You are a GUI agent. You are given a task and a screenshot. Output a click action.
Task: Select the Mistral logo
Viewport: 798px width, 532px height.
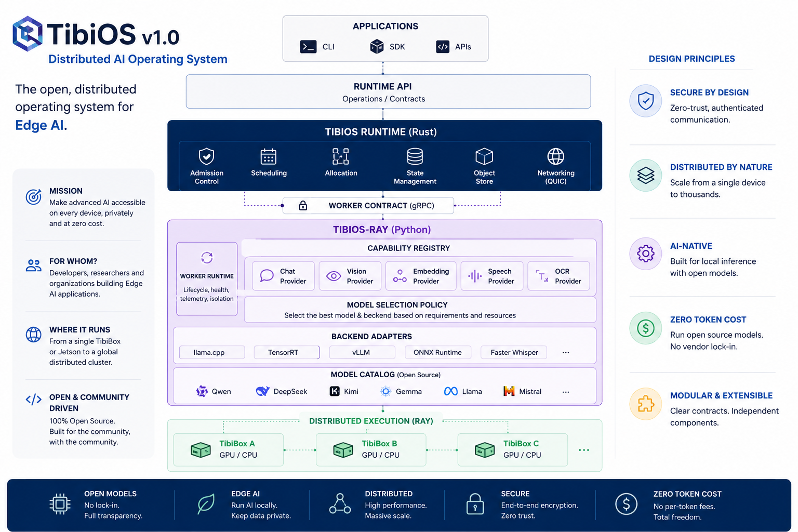(509, 391)
